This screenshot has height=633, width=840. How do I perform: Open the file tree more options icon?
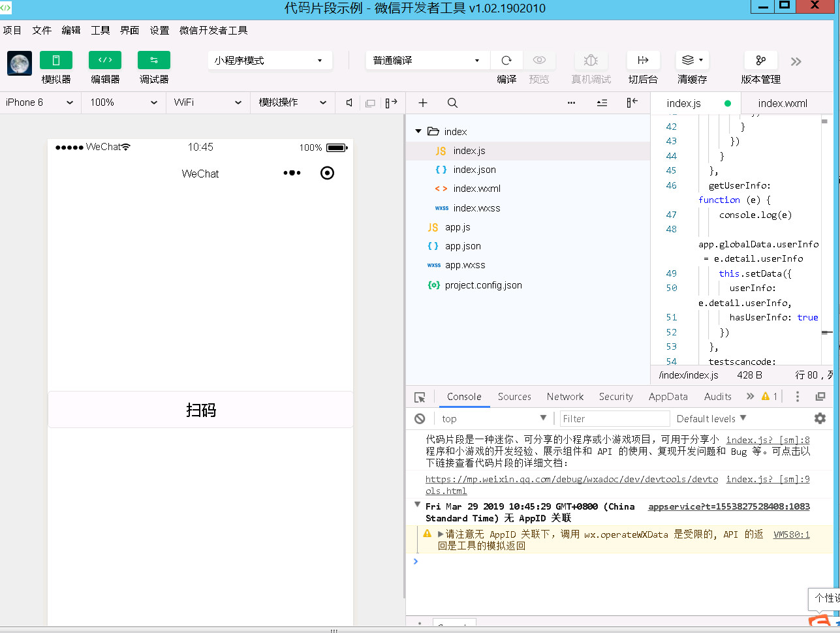click(572, 102)
